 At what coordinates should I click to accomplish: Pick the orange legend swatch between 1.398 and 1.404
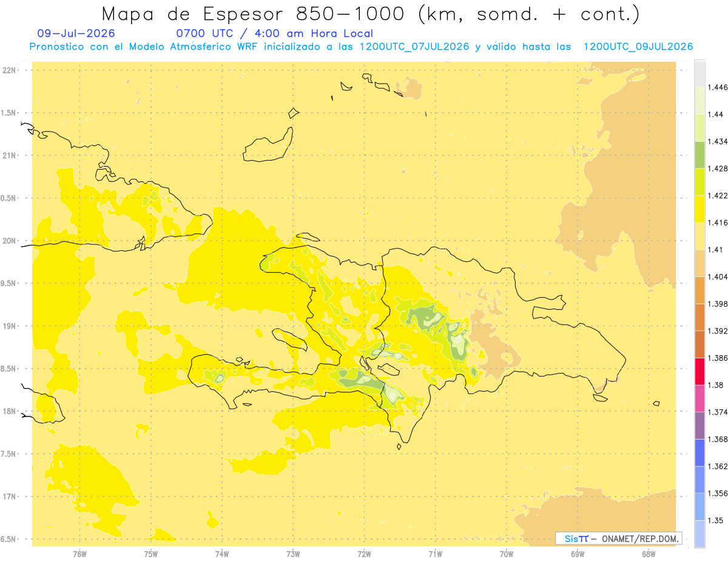(699, 290)
